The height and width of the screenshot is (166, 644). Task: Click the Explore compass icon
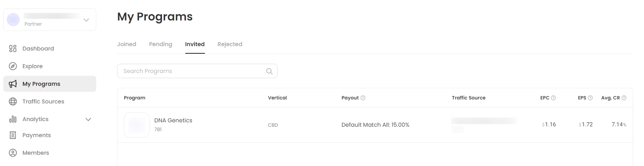click(x=13, y=66)
